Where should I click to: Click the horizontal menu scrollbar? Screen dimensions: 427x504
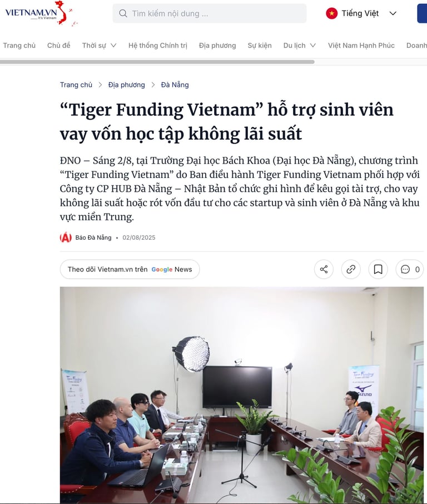(x=157, y=62)
